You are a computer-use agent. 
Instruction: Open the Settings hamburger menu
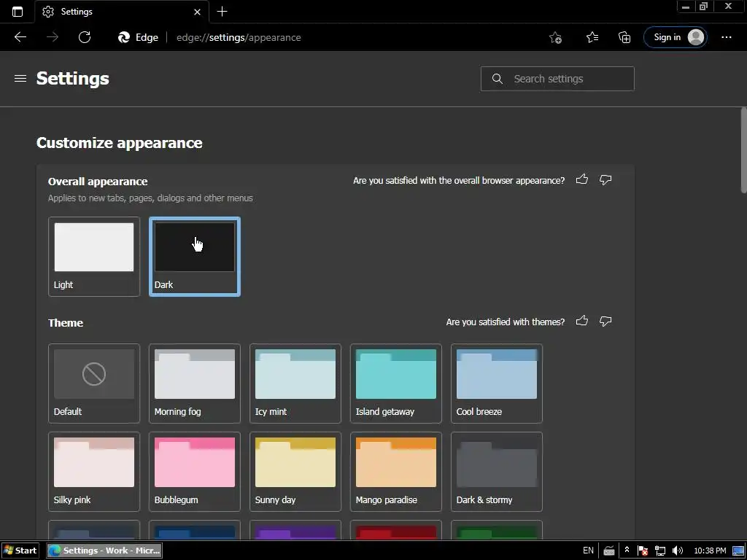pyautogui.click(x=20, y=78)
